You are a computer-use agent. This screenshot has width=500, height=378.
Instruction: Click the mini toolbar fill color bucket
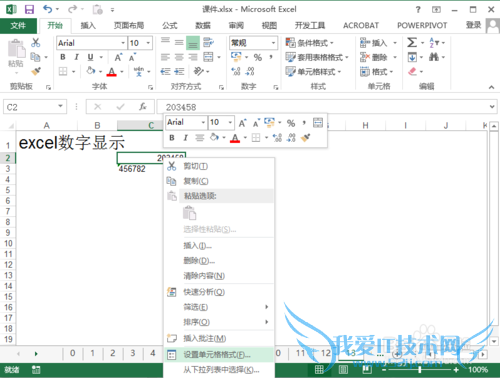pyautogui.click(x=214, y=137)
